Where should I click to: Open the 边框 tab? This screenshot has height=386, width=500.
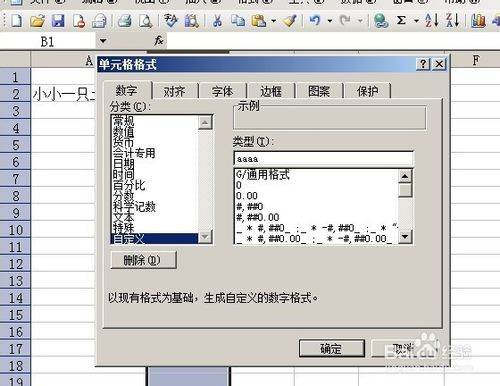(x=271, y=91)
